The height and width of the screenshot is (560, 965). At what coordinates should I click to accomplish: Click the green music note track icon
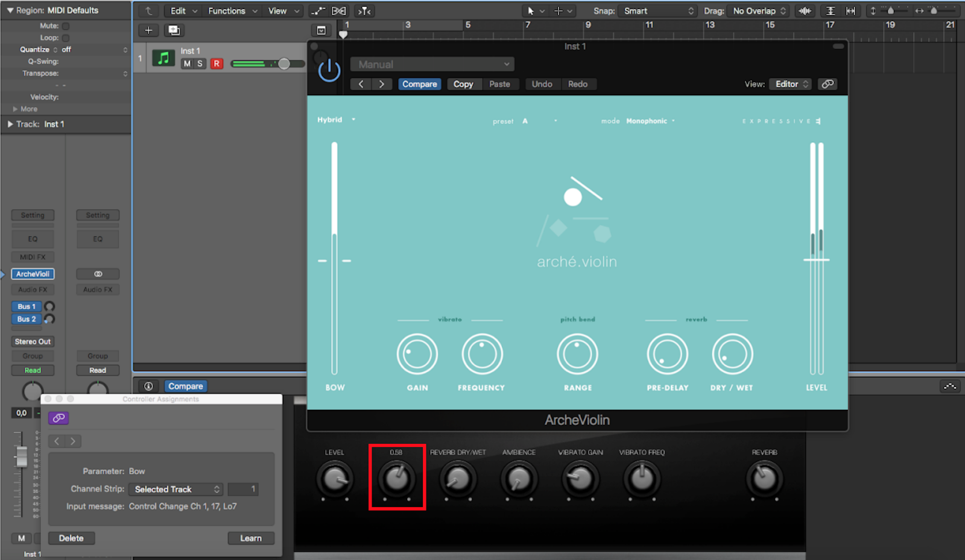[x=163, y=58]
